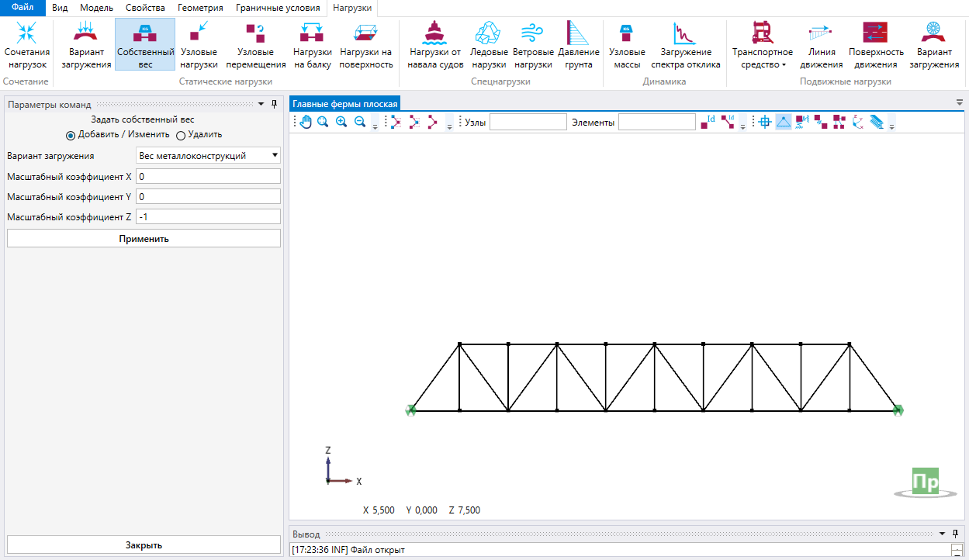This screenshot has height=560, width=969.
Task: Open the document tabs list arrow at the far right
Action: pos(960,102)
